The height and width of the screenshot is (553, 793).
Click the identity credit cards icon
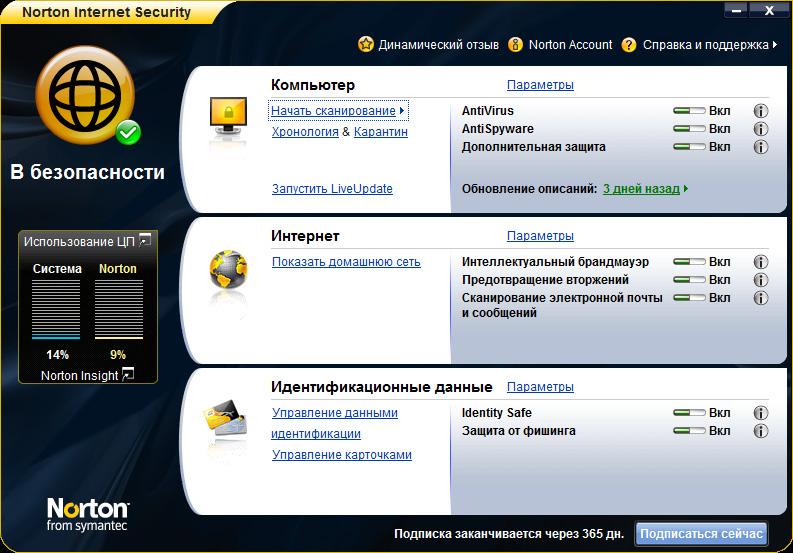point(226,418)
